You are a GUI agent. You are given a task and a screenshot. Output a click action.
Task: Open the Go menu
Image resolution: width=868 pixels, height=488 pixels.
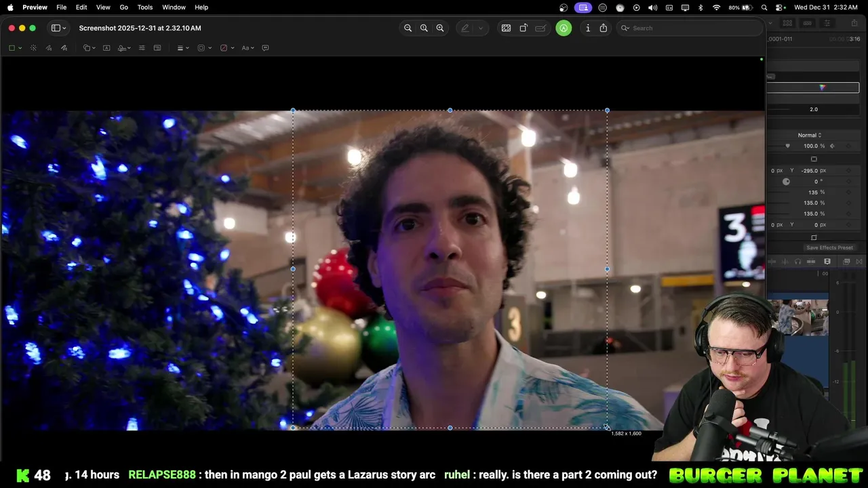click(124, 7)
